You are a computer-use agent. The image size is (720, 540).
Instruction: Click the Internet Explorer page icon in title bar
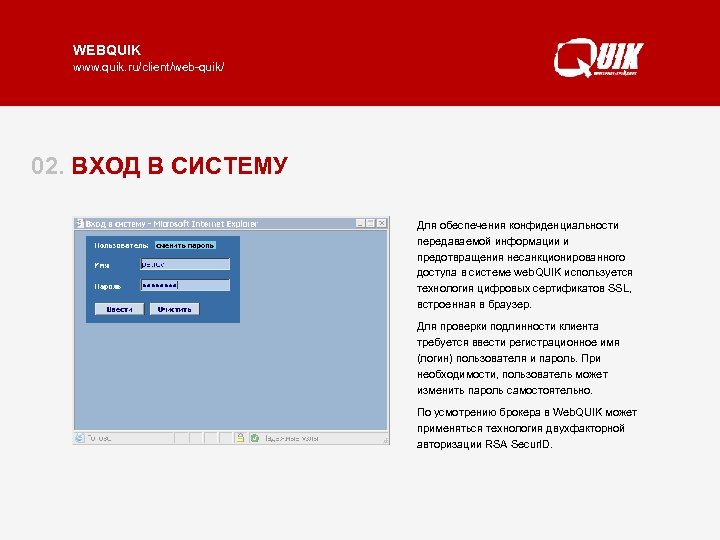tap(79, 224)
